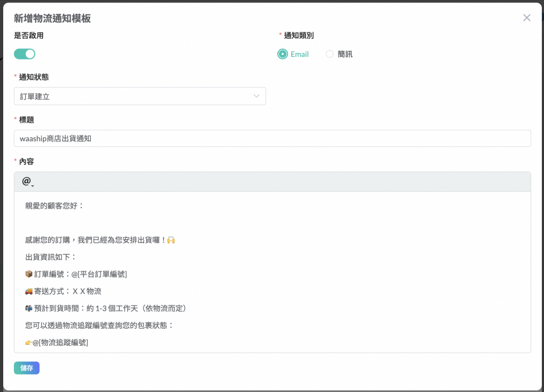Click the 出貨資訊如下 line in editor

coord(51,257)
